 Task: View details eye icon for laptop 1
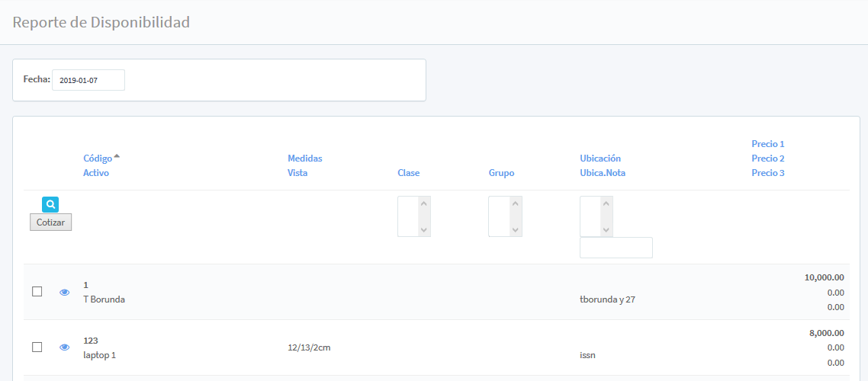coord(65,347)
